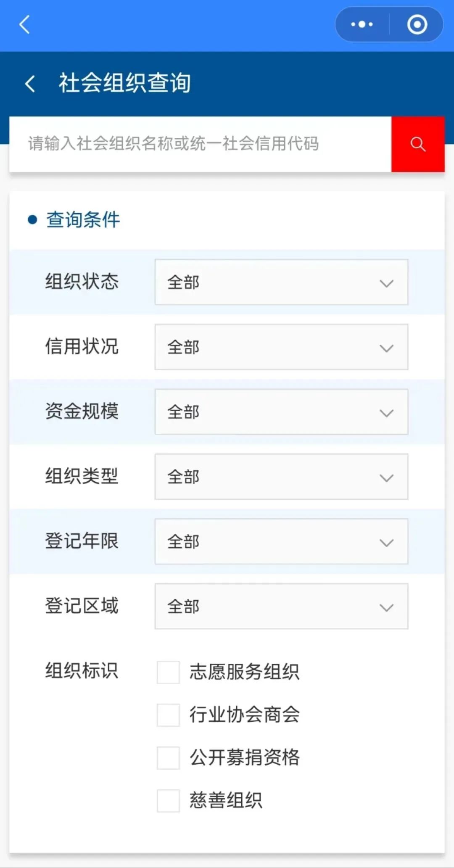Click the circular exit icon in the capsule
The image size is (454, 868).
(x=417, y=24)
